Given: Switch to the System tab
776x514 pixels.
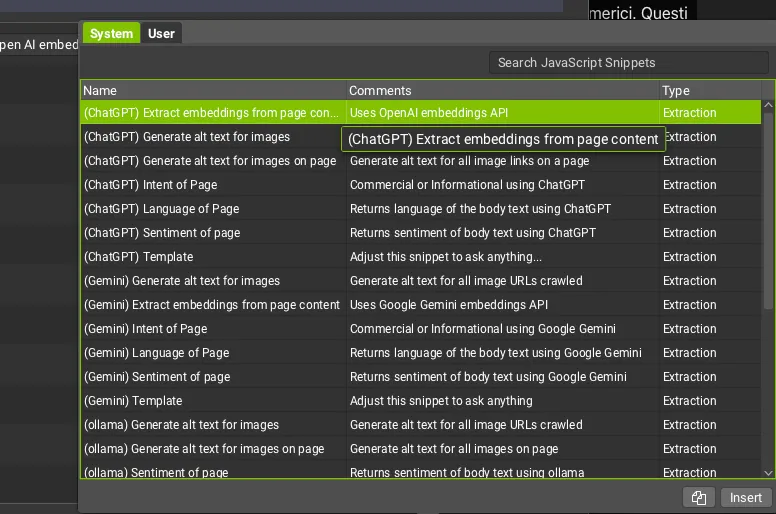Looking at the screenshot, I should click(x=111, y=33).
